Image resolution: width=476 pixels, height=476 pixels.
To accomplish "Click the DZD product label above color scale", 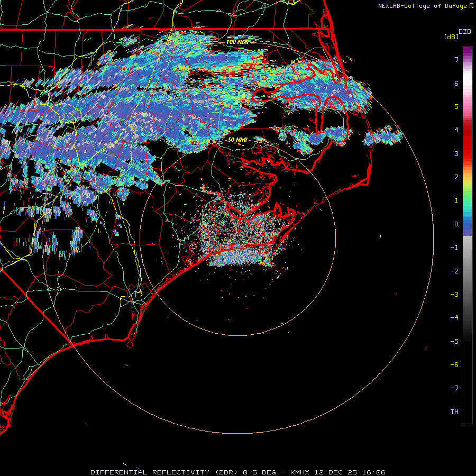I will click(465, 32).
